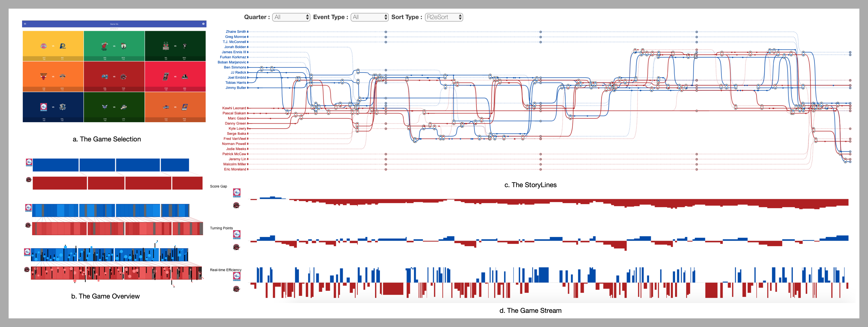Screen dimensions: 868x327
Task: Select player label Boban Marjanovic
Action: (232, 62)
